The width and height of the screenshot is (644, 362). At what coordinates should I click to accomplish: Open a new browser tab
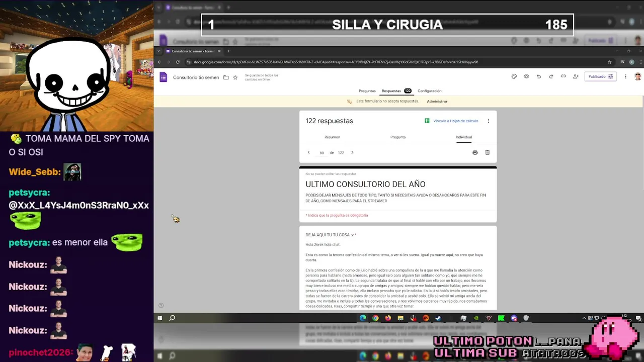pyautogui.click(x=228, y=51)
